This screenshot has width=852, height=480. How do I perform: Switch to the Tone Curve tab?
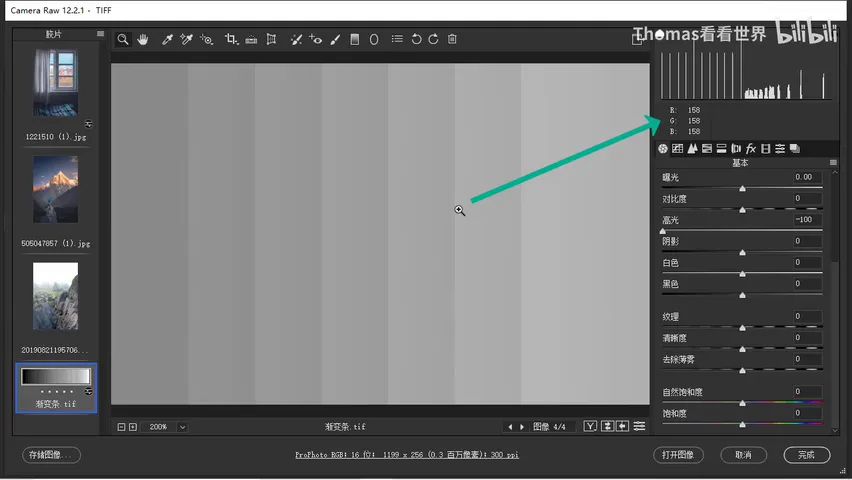[x=678, y=148]
